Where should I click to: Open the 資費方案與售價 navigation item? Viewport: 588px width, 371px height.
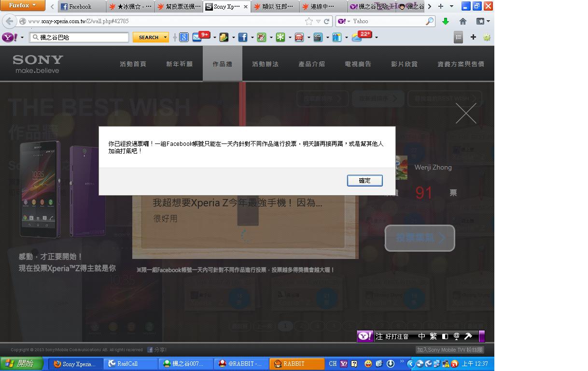pos(461,64)
